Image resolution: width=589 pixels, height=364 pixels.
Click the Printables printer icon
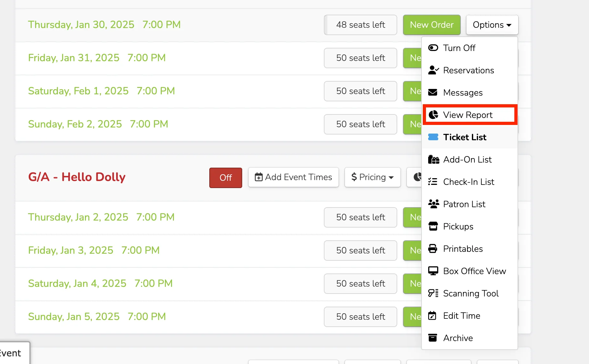coord(433,249)
